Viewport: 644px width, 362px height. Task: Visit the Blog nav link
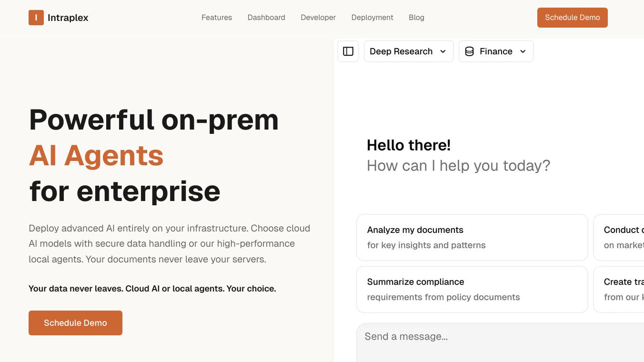tap(416, 18)
